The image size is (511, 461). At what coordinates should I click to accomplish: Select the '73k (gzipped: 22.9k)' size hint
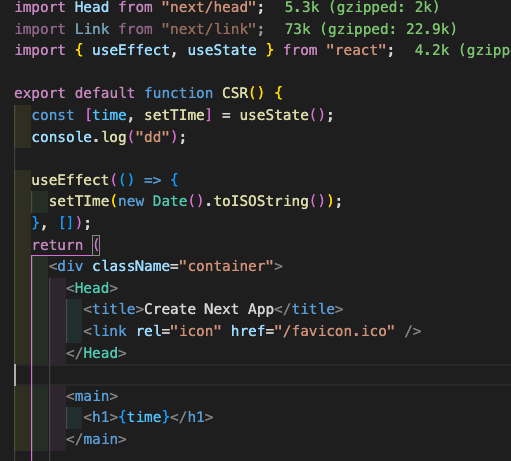point(371,29)
